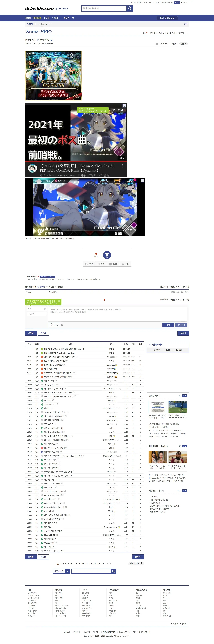Remove Dynamix from recent visits with x

52,24
